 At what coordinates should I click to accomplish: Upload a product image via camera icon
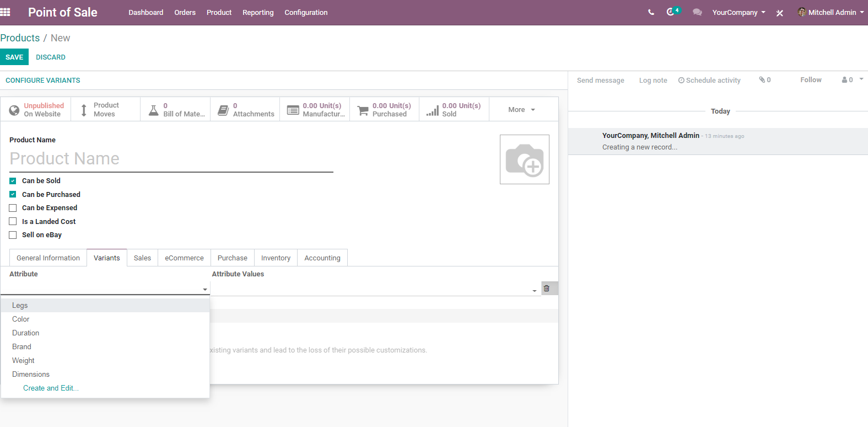coord(525,159)
